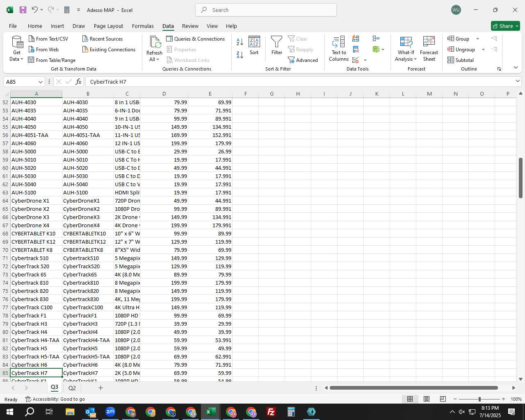525x420 pixels.
Task: Show the Queries & Connections pane
Action: tap(196, 39)
